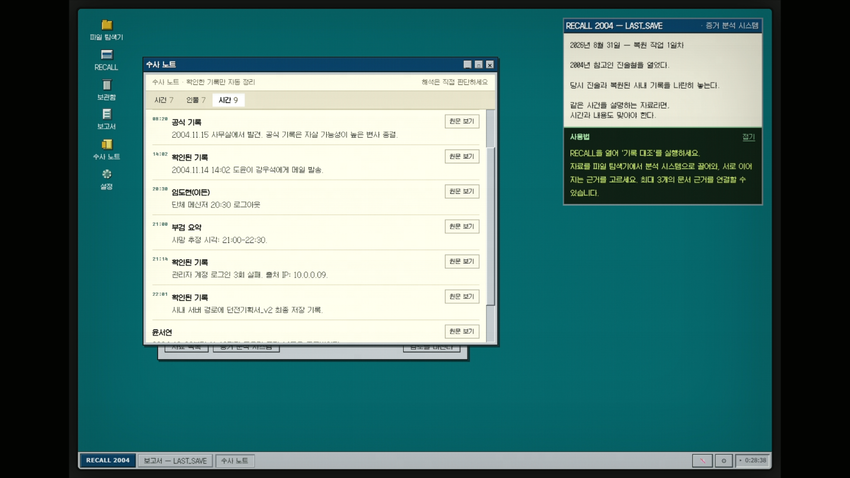Click the 수사 노트 window vertical scrollbar
The image size is (850, 478).
(x=491, y=227)
